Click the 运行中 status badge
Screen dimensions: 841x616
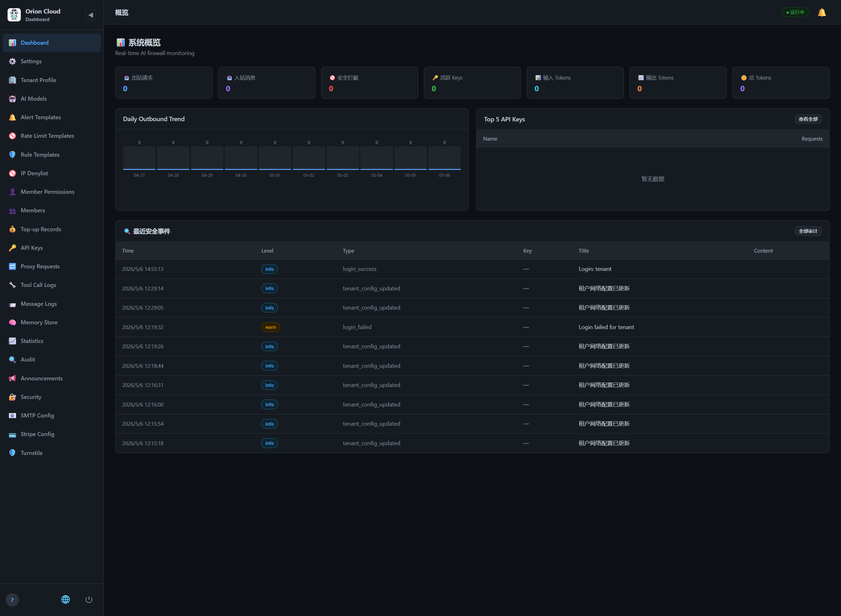tap(795, 12)
